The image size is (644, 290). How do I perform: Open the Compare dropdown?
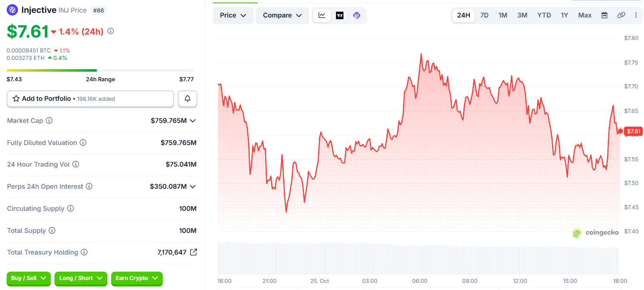282,15
